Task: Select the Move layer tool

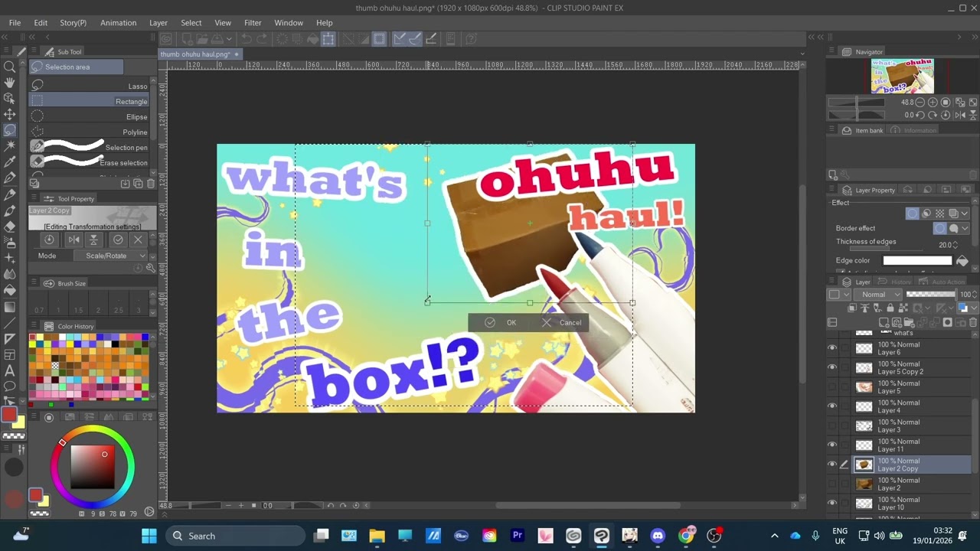Action: click(x=10, y=114)
